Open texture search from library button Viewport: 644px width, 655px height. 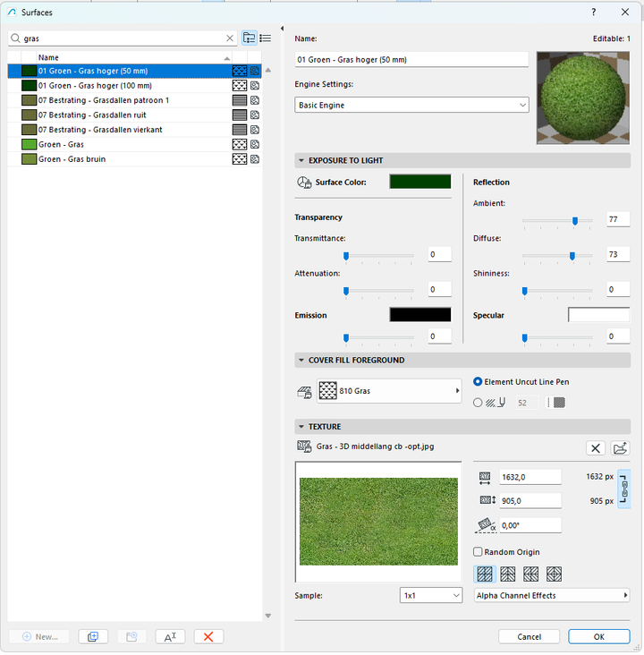click(620, 448)
